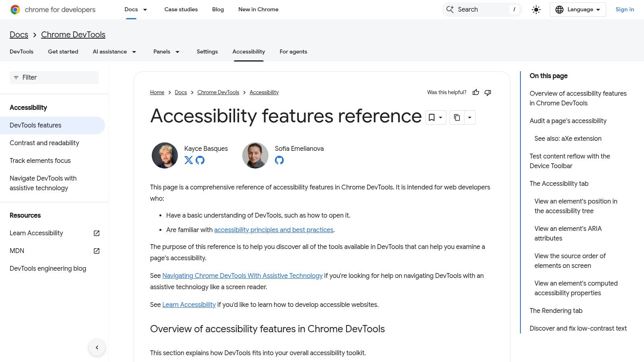Screen dimensions: 644x362
Task: Click Sofia Emelianova's avatar photo
Action: (255, 155)
